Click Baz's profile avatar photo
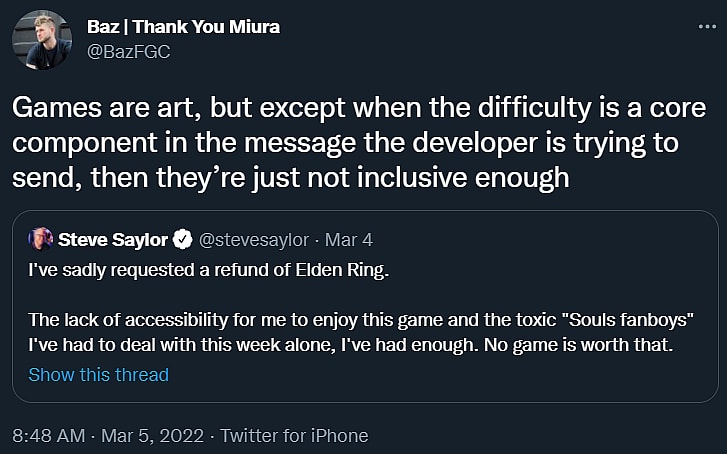The height and width of the screenshot is (454, 727). click(42, 40)
